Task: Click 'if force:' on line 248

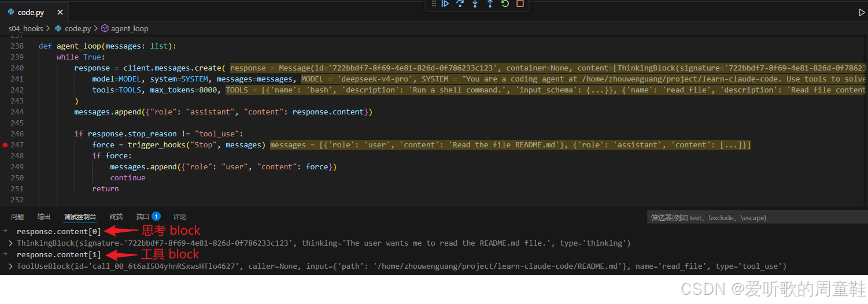Action: pyautogui.click(x=112, y=156)
